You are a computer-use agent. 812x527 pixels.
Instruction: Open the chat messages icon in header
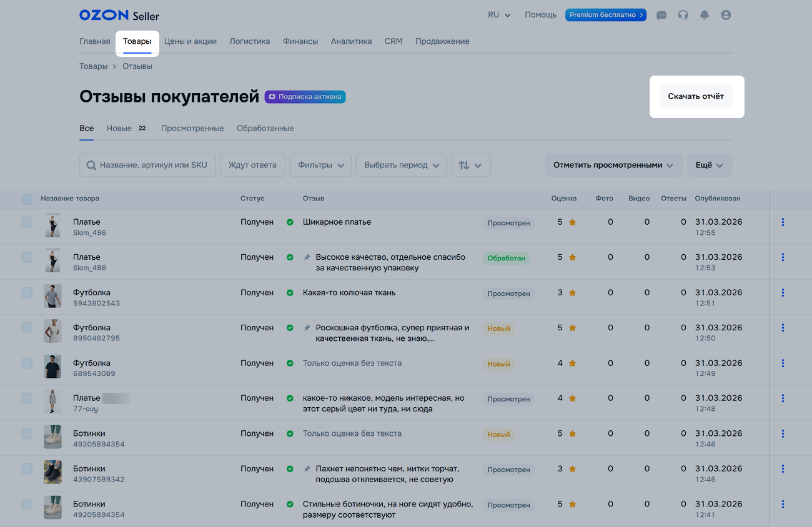[661, 15]
